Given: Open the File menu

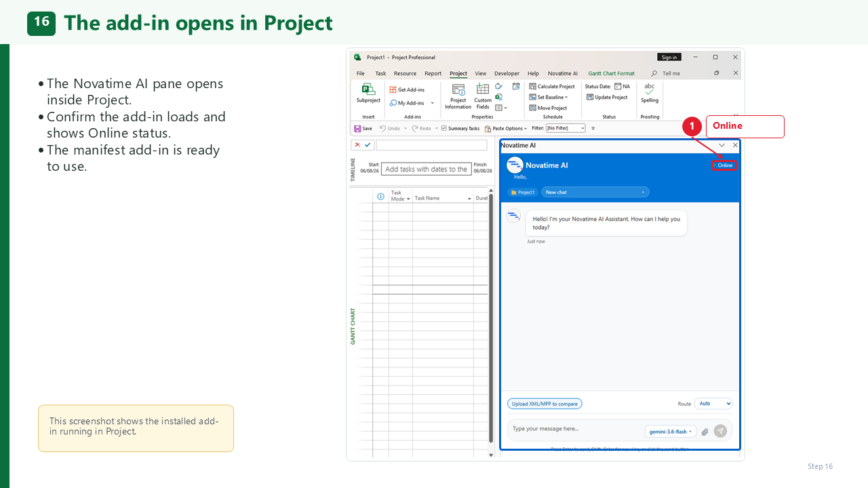Looking at the screenshot, I should pos(361,73).
